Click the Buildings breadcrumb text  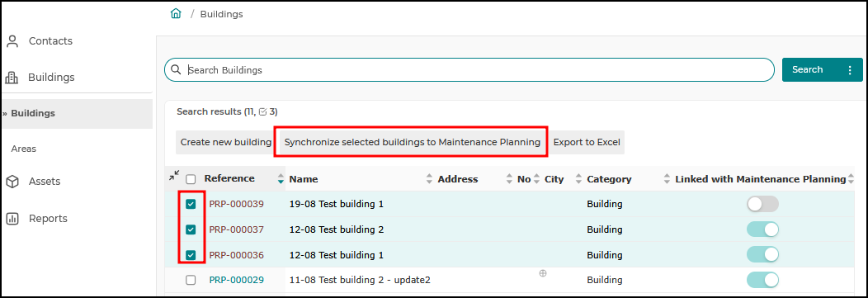click(221, 14)
